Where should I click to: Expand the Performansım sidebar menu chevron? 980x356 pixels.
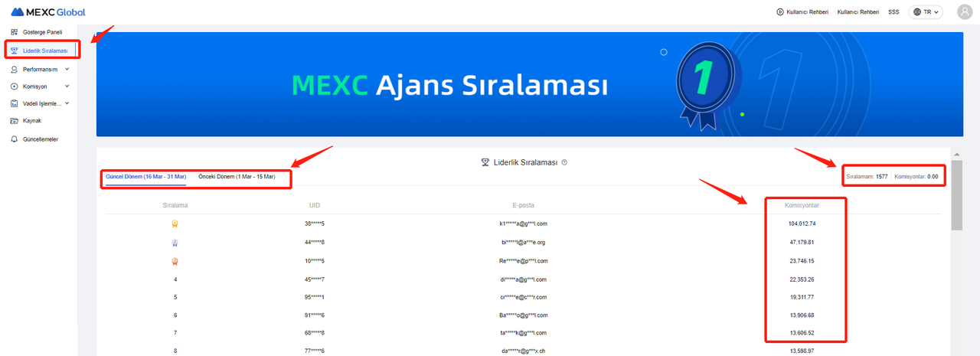pos(67,69)
